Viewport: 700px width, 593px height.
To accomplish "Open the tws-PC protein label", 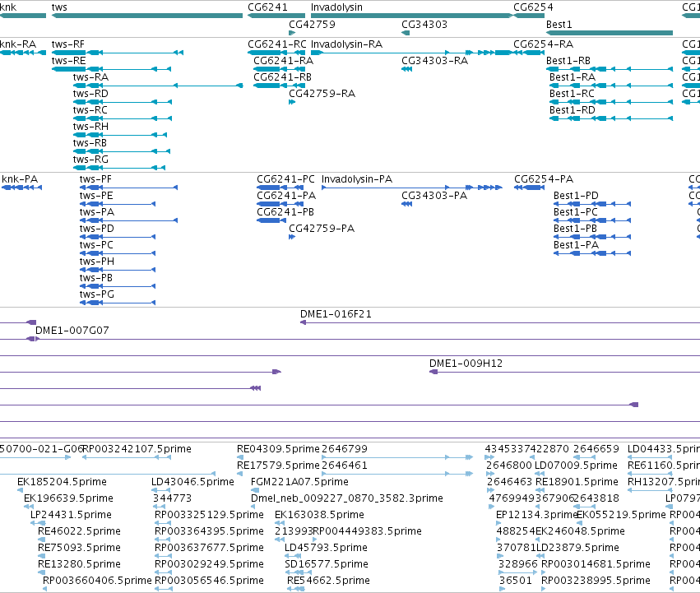I will 96,245.
